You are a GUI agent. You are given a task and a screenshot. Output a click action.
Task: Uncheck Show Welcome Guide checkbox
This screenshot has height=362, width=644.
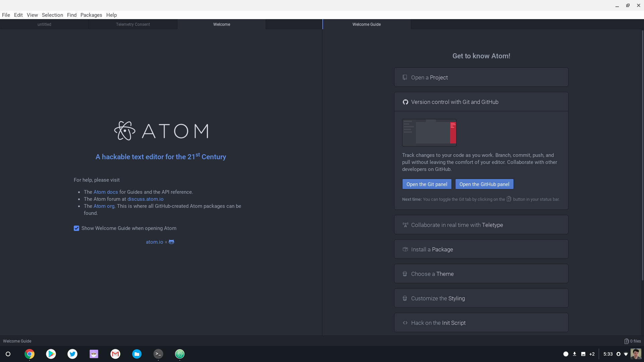click(x=76, y=228)
